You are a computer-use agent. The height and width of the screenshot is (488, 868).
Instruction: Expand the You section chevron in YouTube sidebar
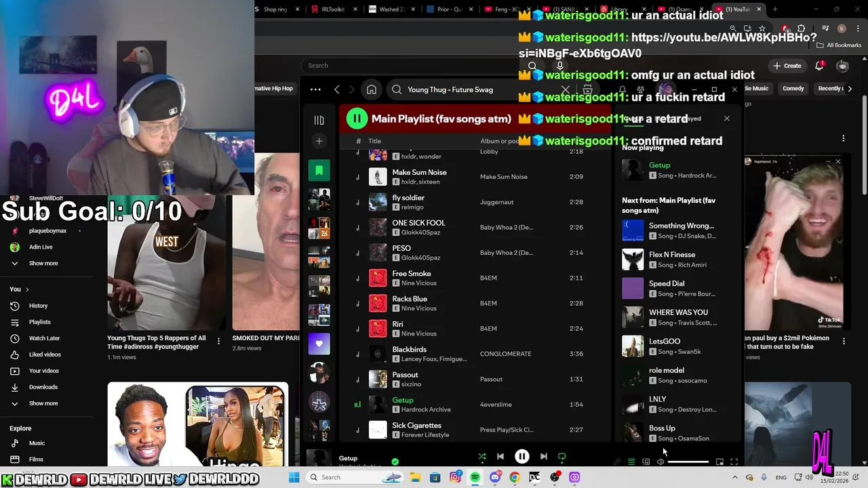pyautogui.click(x=27, y=289)
